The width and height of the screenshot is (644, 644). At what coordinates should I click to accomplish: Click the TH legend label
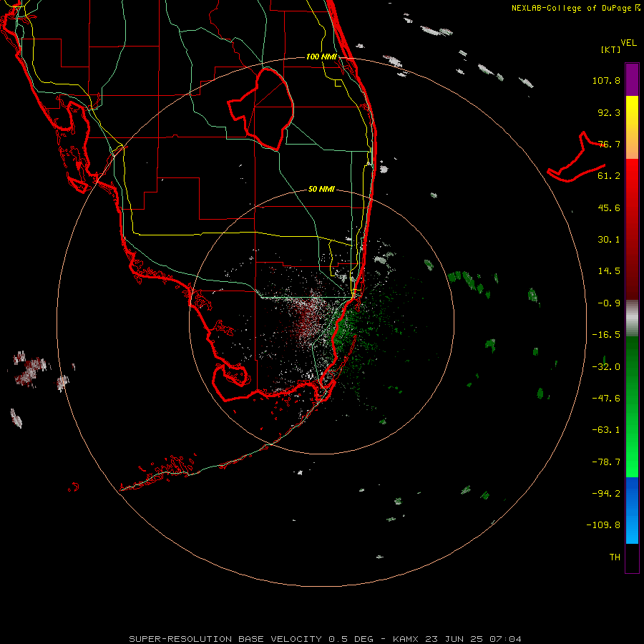click(x=615, y=557)
